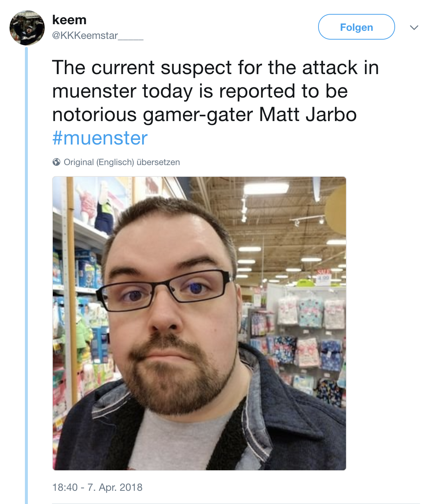
Task: Expand the chevron menu next to Folgen
Action: tap(414, 28)
